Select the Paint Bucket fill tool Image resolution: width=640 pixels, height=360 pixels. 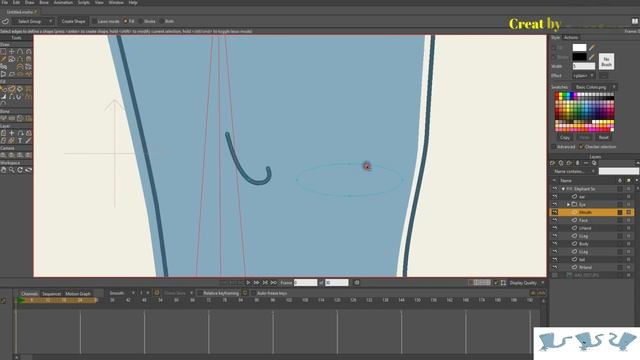(20, 89)
